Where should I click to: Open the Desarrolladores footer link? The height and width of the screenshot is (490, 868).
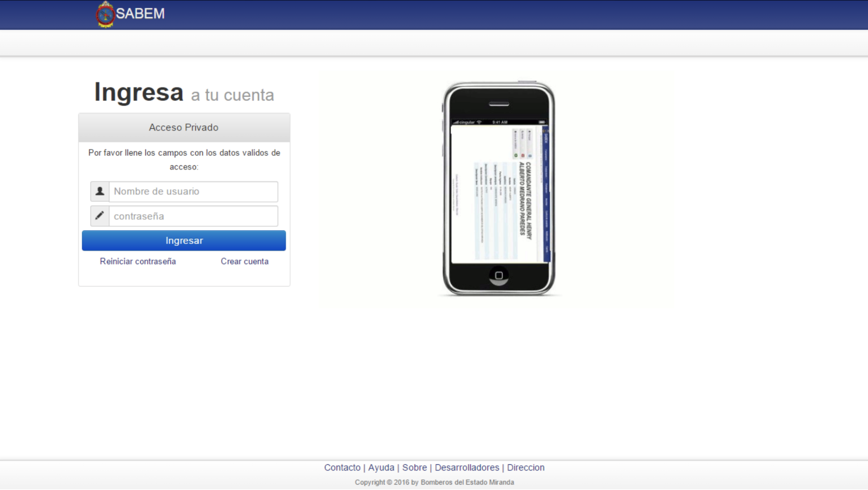tap(467, 467)
